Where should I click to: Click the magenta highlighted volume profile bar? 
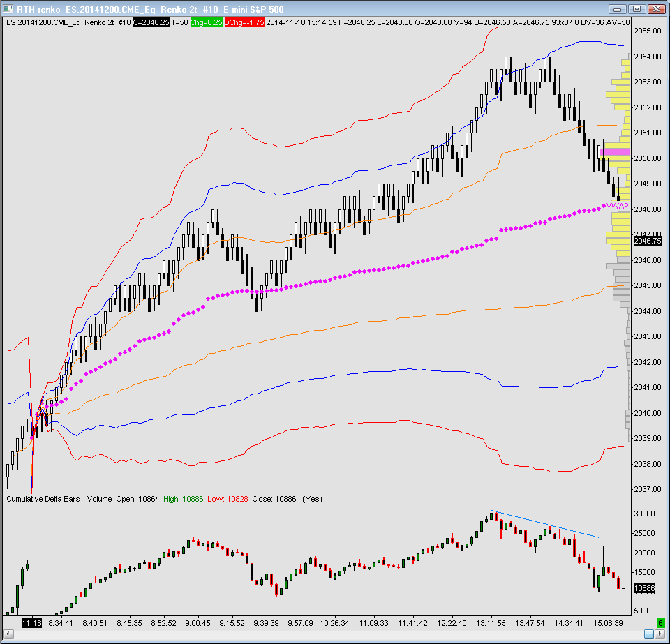point(615,151)
